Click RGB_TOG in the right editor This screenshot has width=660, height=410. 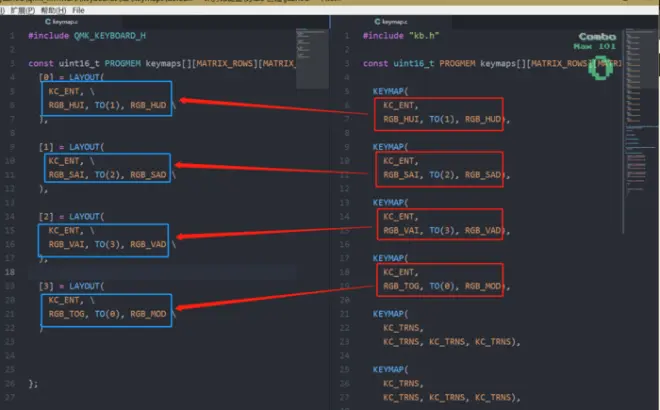[x=401, y=286]
